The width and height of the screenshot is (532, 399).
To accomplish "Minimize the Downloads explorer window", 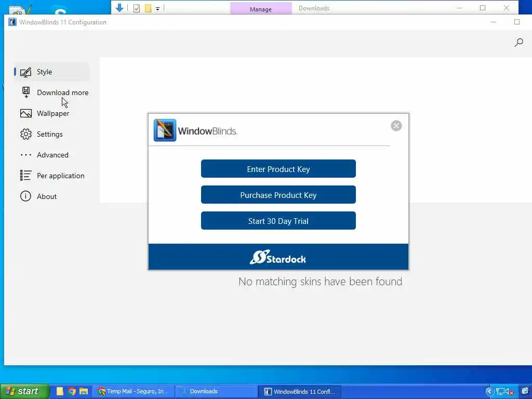I will (x=459, y=8).
